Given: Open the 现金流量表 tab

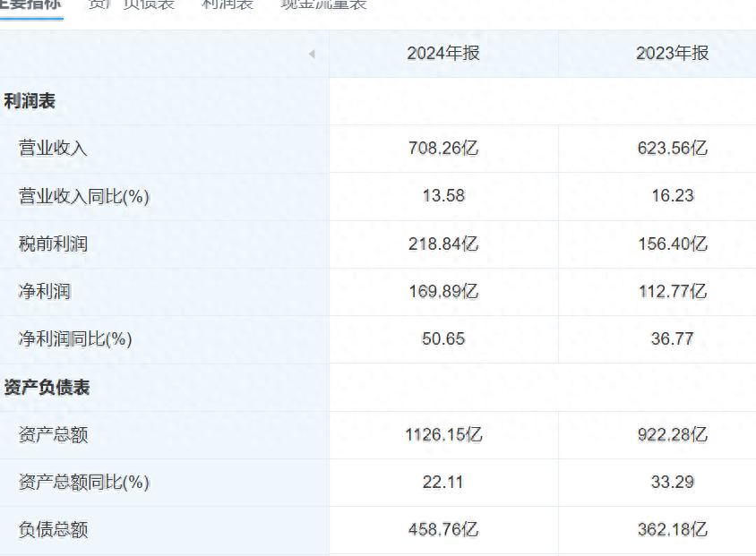Looking at the screenshot, I should coord(323,4).
